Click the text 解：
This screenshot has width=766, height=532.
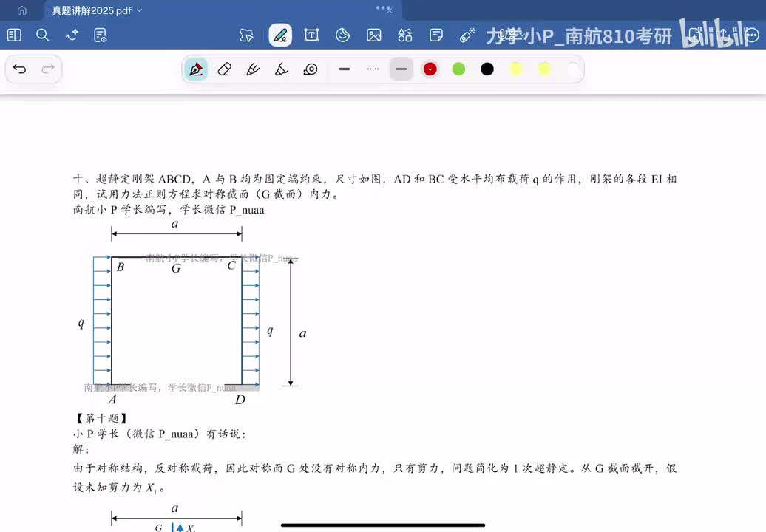coord(81,449)
